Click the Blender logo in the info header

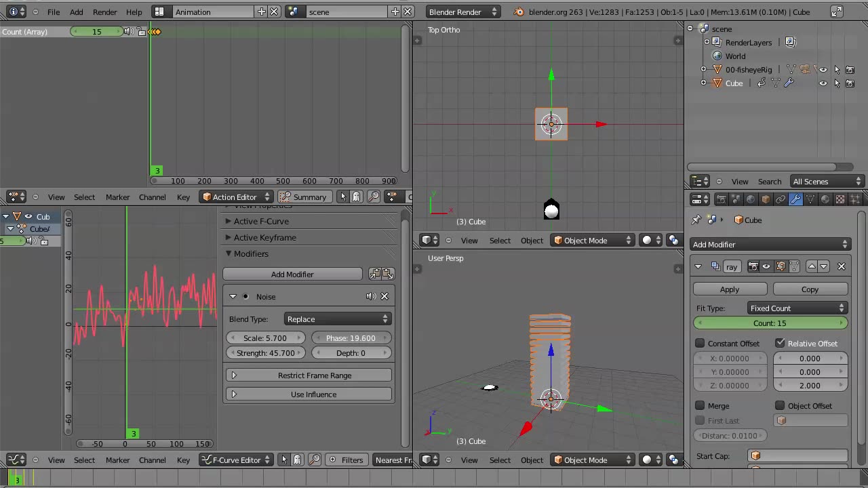(519, 12)
